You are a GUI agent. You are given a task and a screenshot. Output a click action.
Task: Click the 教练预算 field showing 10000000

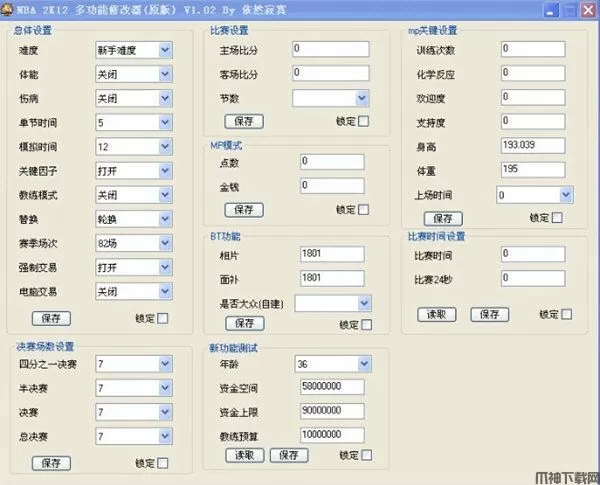332,435
